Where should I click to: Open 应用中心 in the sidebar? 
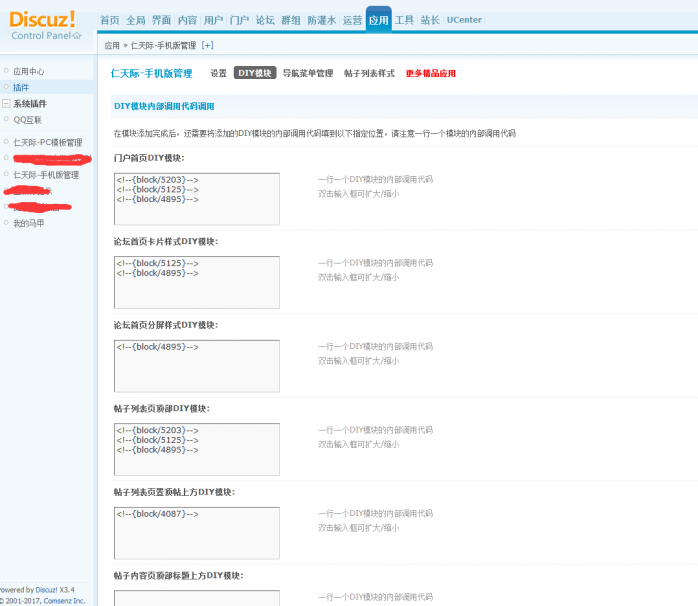(28, 71)
